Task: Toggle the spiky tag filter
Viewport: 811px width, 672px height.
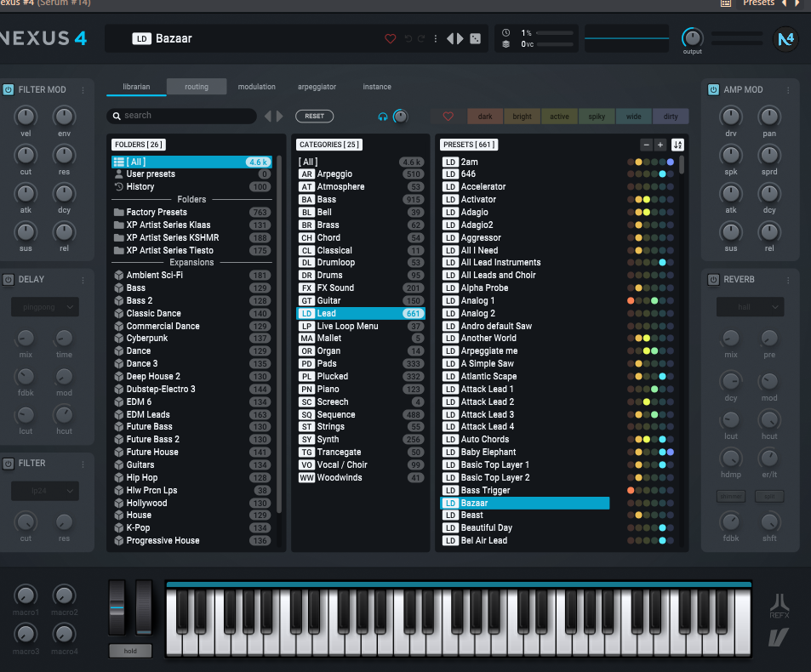Action: pyautogui.click(x=597, y=117)
